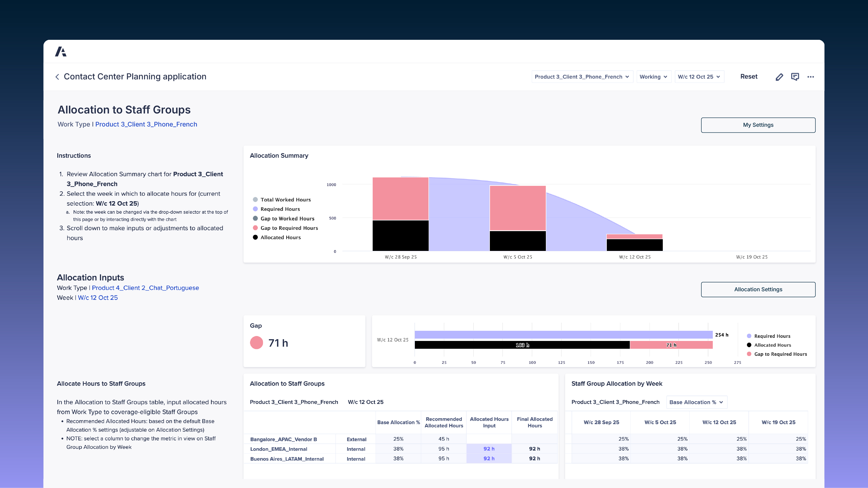Viewport: 868px width, 488px height.
Task: Click the Reset button
Action: click(749, 77)
